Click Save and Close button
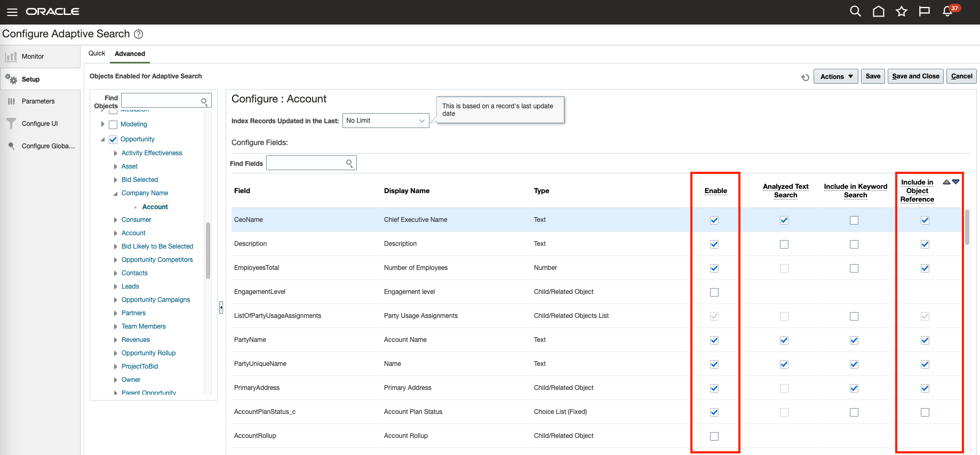 915,76
